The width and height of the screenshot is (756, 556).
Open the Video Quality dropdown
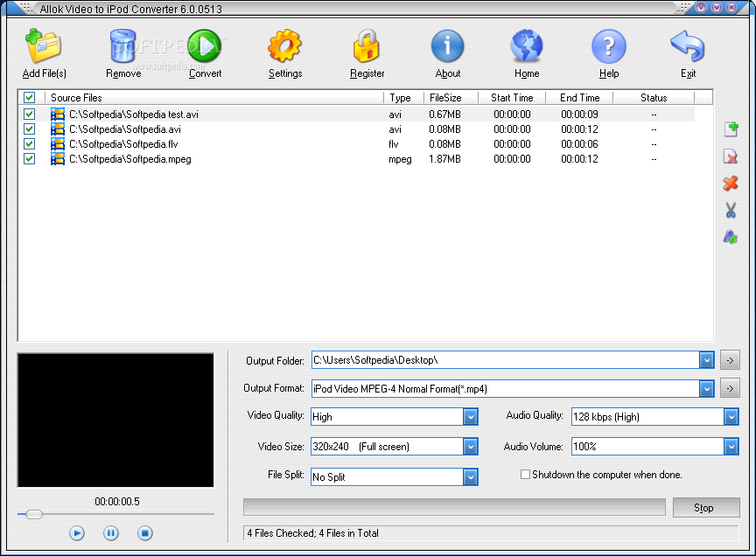470,417
